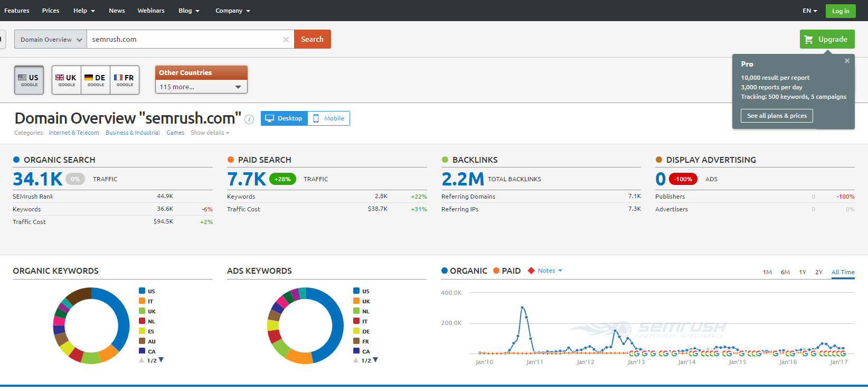Select the 1M chart time range
Viewport: 868px width, 391px height.
coord(767,272)
